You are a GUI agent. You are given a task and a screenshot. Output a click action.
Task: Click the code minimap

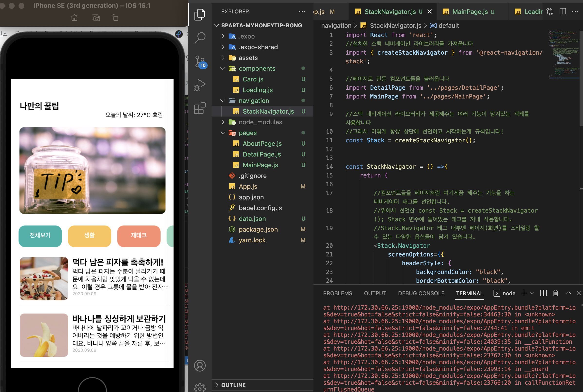tap(564, 54)
